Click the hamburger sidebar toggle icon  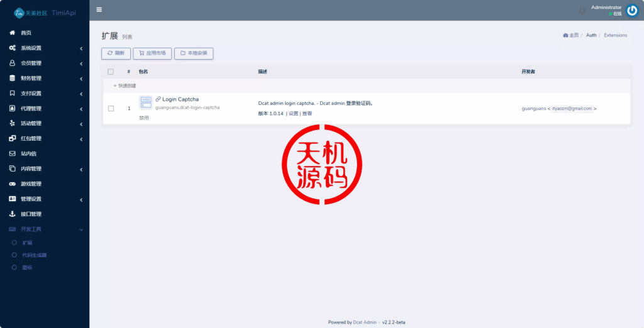tap(99, 9)
